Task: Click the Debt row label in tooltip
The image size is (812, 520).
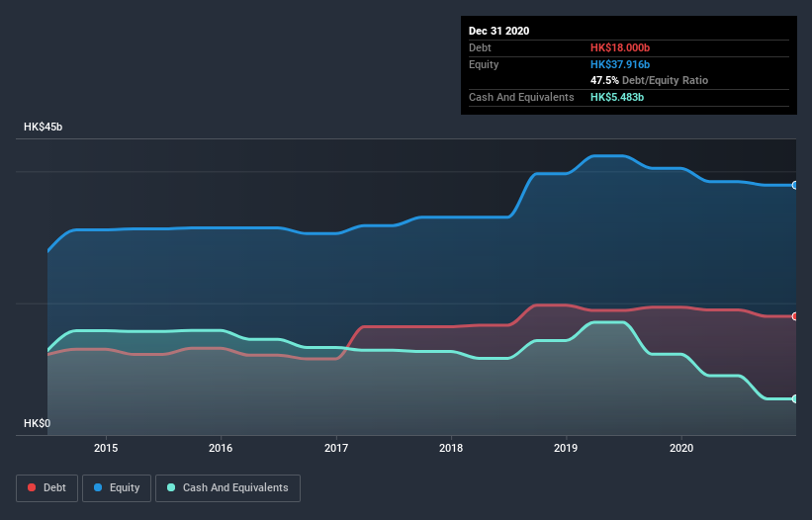Action: click(480, 47)
